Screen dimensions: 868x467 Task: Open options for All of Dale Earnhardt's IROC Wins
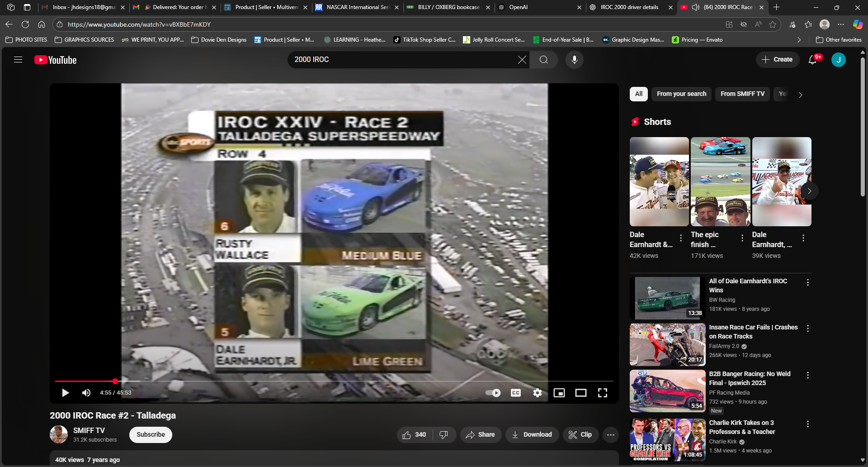[807, 282]
